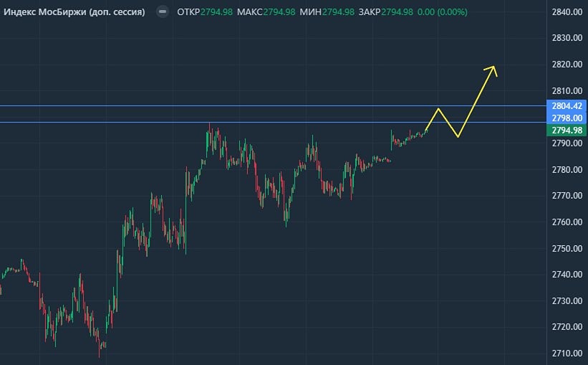This screenshot has height=365, width=588.
Task: Click the 2740.00 price scale mark
Action: click(567, 274)
